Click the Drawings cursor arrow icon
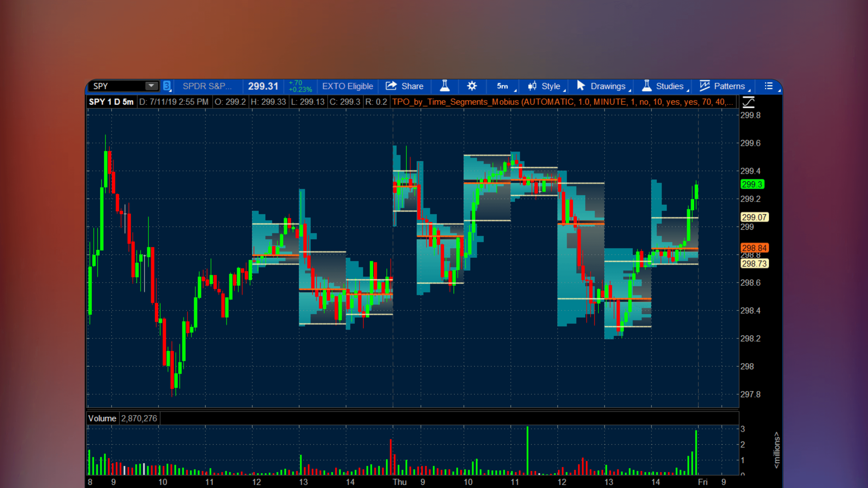Image resolution: width=868 pixels, height=488 pixels. pos(581,86)
